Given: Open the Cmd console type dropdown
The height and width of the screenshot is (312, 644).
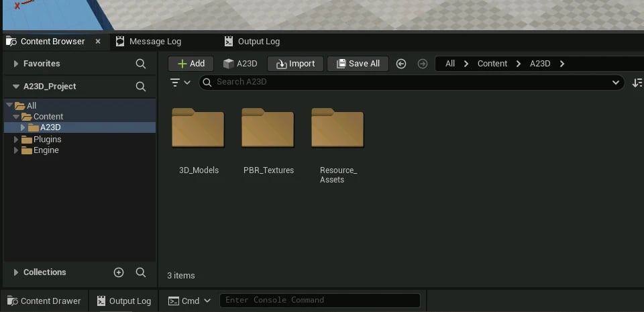Looking at the screenshot, I should coord(190,301).
